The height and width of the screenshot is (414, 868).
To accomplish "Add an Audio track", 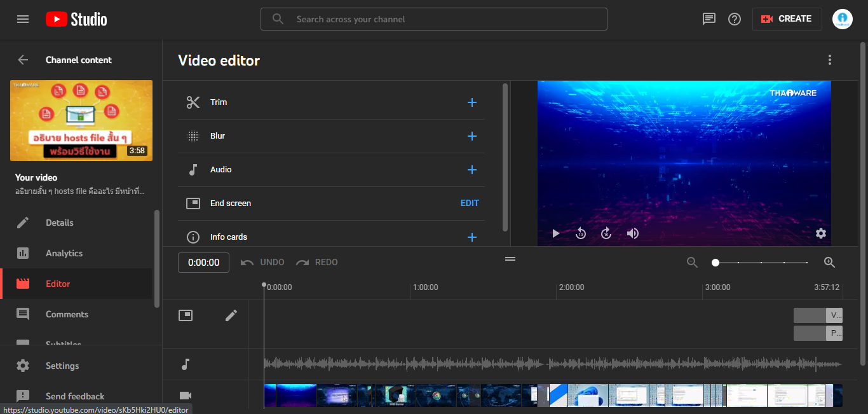I will pos(471,170).
